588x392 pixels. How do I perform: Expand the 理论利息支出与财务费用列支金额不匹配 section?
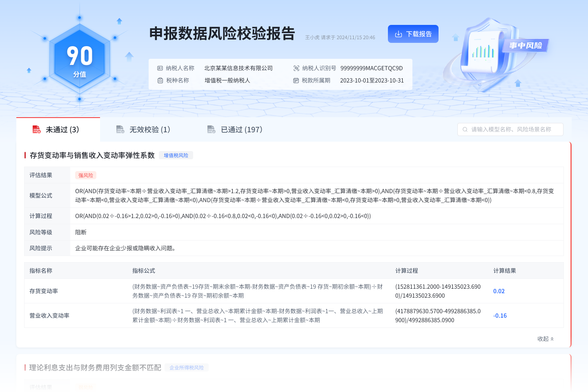[x=95, y=367]
